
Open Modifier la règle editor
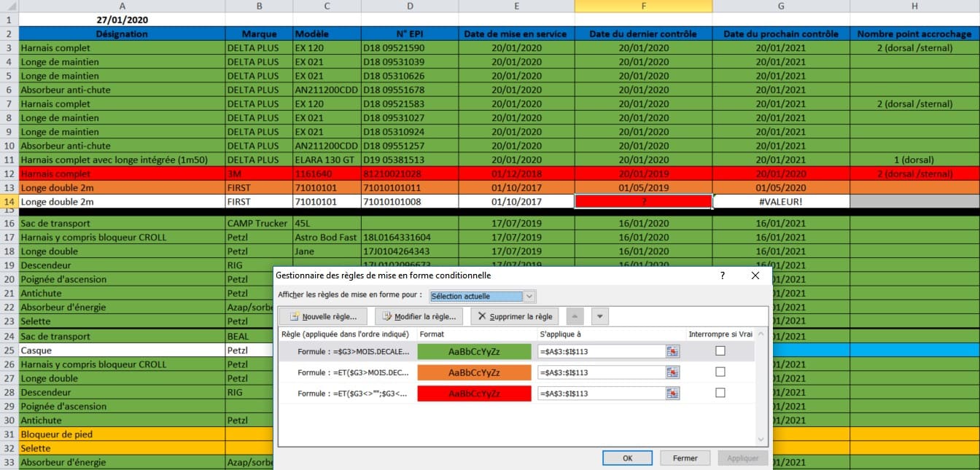coord(419,317)
